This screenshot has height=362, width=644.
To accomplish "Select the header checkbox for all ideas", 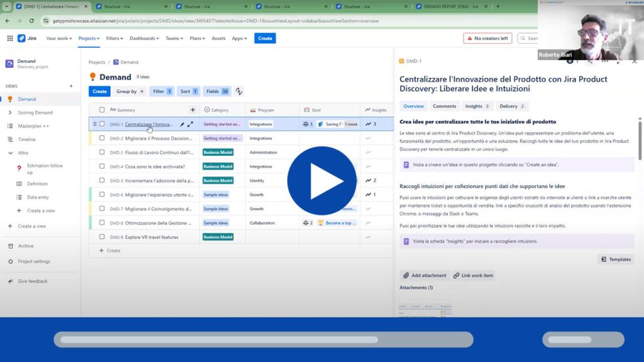I will pos(102,110).
